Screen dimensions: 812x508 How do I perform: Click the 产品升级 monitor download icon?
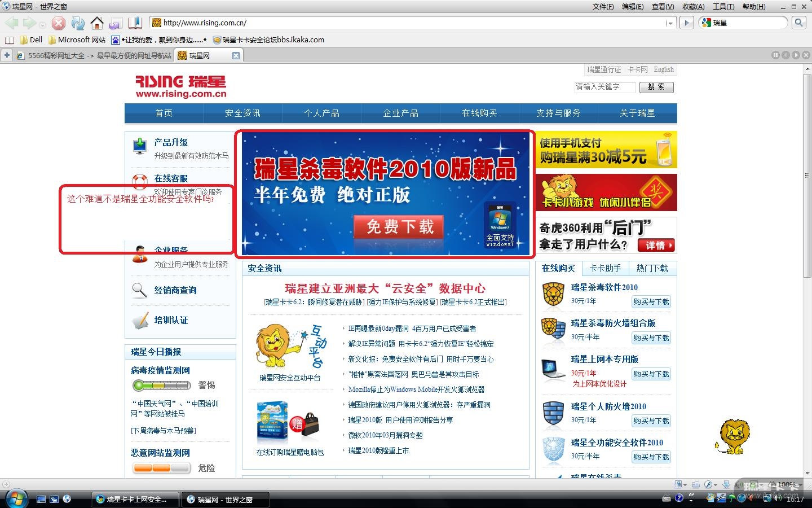(140, 146)
